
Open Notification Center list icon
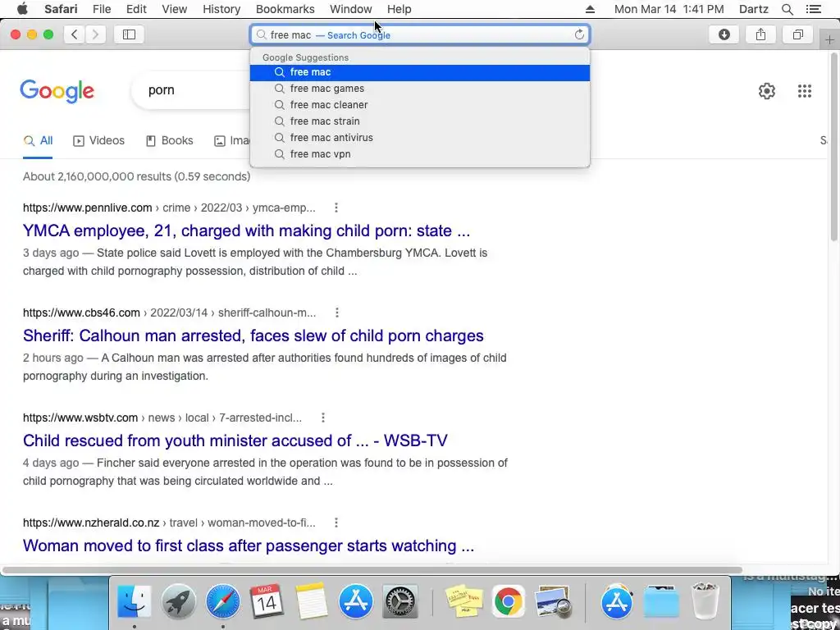click(813, 9)
